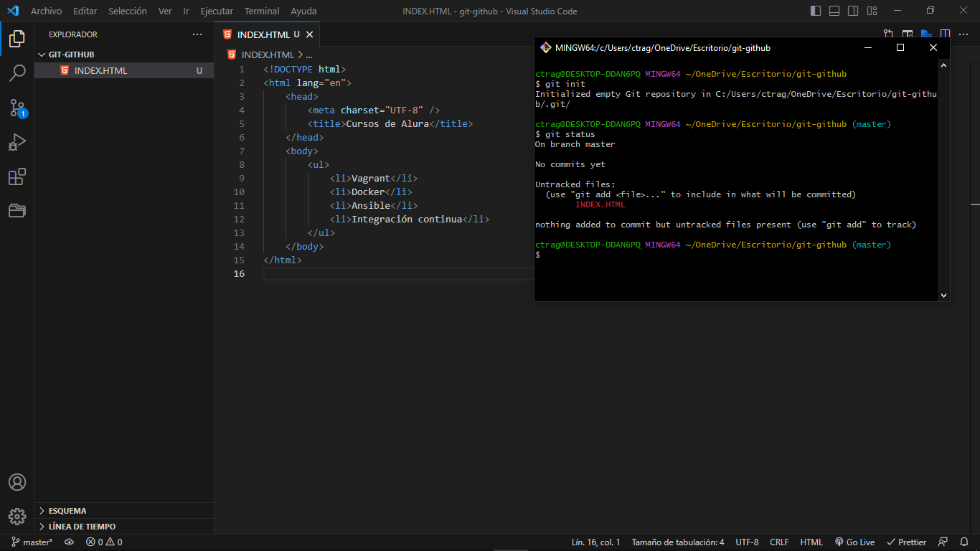The width and height of the screenshot is (980, 551).
Task: Open the Run and Debug view
Action: tap(17, 142)
